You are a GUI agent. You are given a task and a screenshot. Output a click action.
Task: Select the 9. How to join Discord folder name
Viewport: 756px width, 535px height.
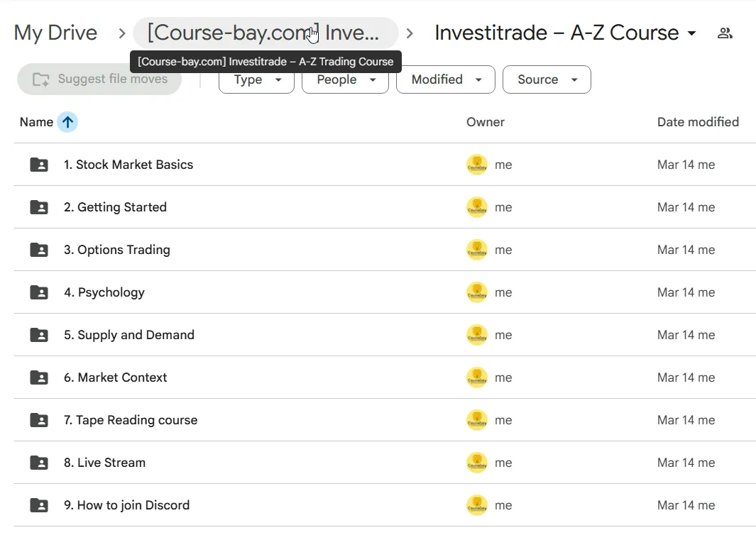[127, 505]
